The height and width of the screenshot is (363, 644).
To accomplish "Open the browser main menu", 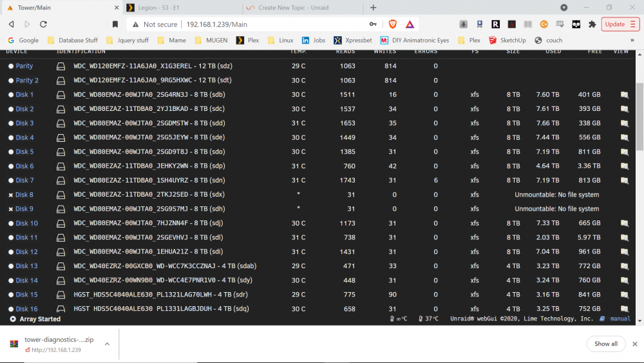I will point(632,25).
